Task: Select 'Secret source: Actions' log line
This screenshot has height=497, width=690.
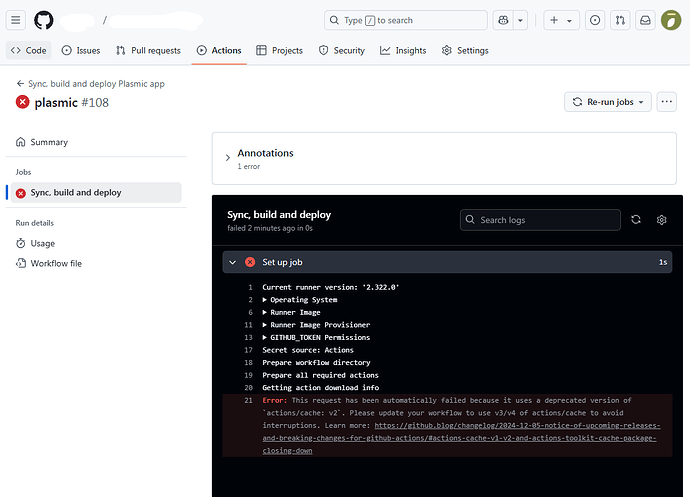Action: point(308,350)
